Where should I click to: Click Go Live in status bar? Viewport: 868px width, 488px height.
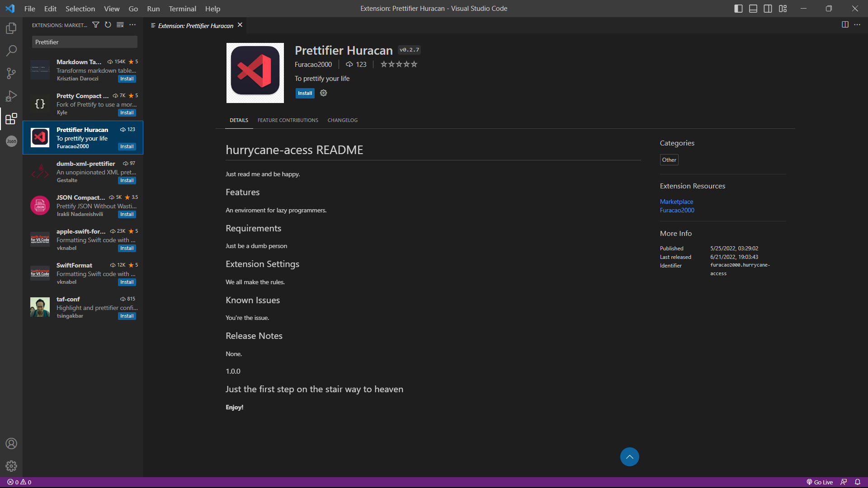(820, 482)
